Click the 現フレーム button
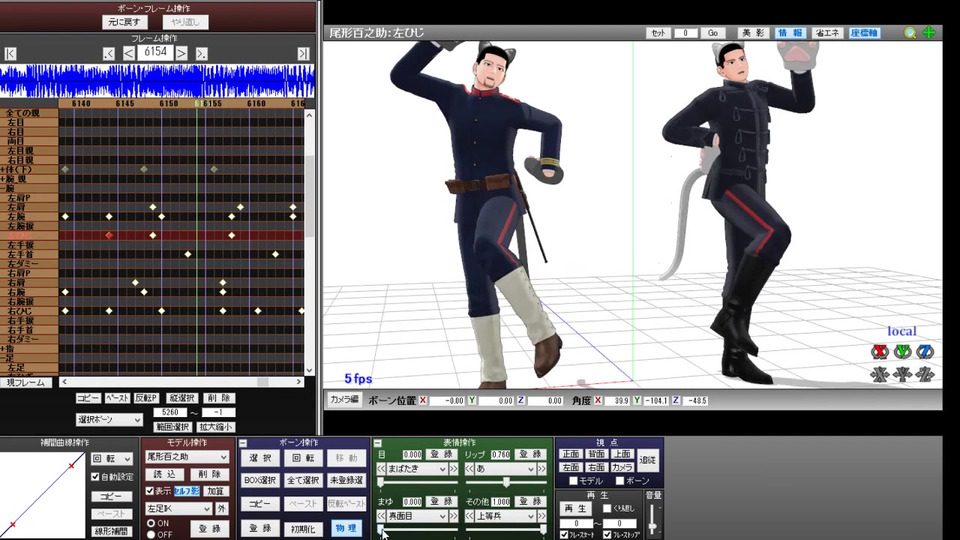The image size is (960, 540). coord(26,383)
